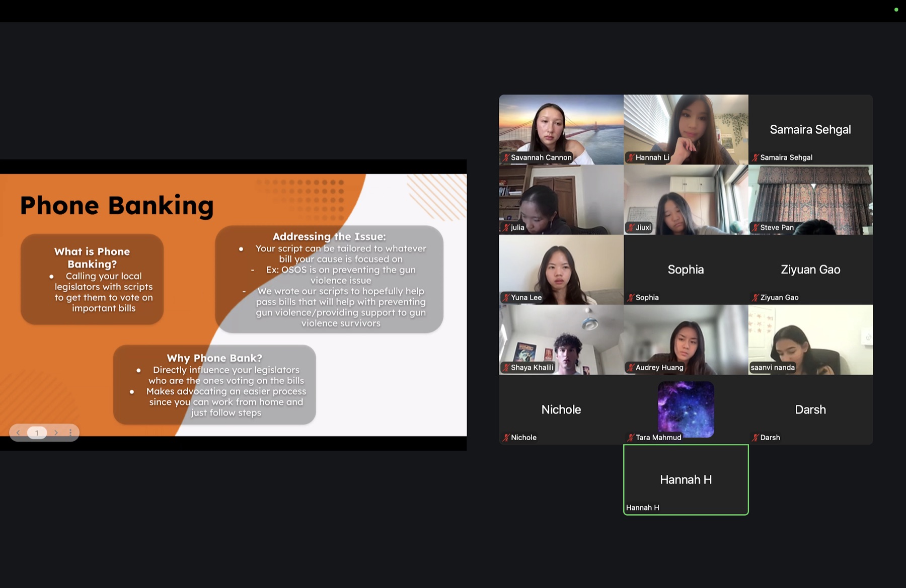Select Audrey Huang's video tile

[x=686, y=340]
